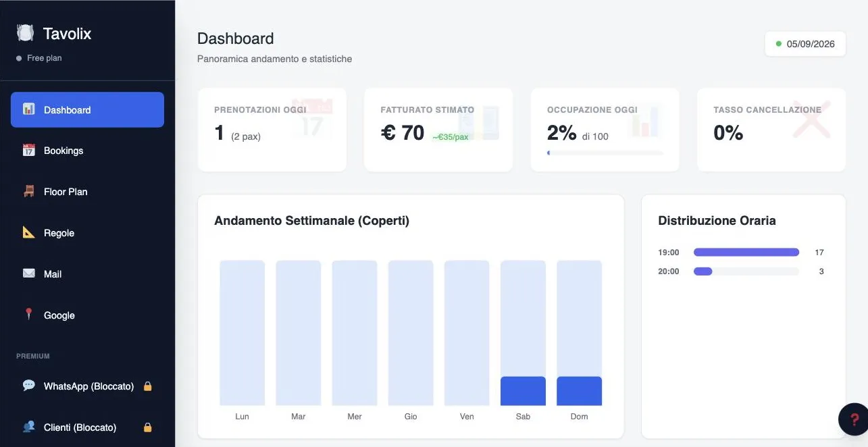
Task: Click the Mail envelope icon
Action: tap(28, 274)
